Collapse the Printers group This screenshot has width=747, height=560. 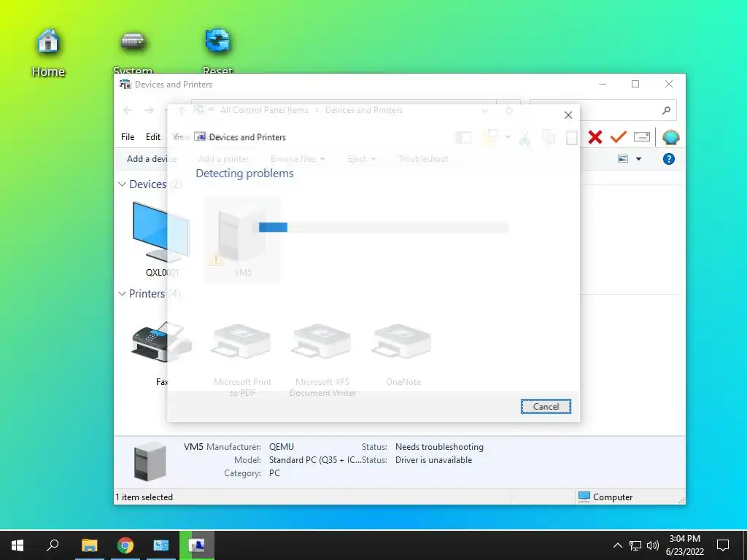point(122,294)
